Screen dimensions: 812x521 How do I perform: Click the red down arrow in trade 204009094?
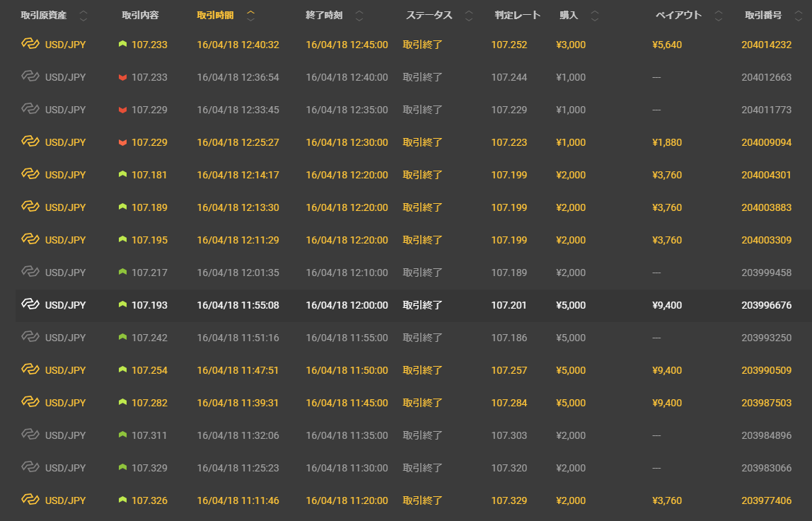tap(122, 142)
